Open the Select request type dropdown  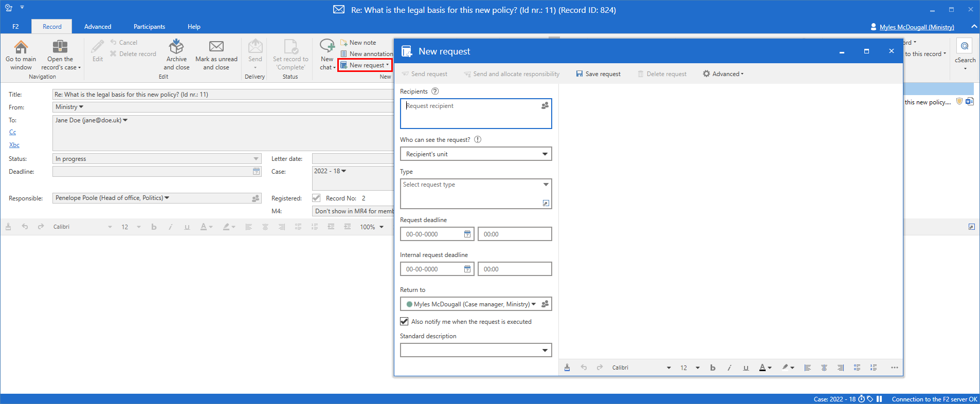click(546, 185)
